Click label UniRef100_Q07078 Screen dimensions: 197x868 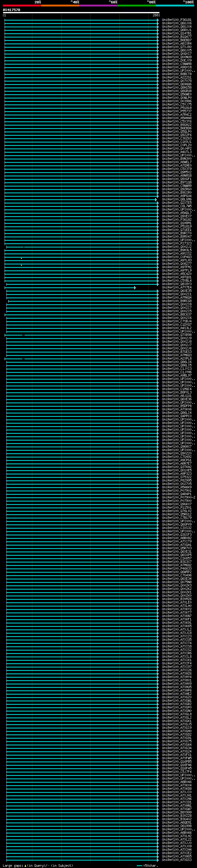(x=177, y=81)
